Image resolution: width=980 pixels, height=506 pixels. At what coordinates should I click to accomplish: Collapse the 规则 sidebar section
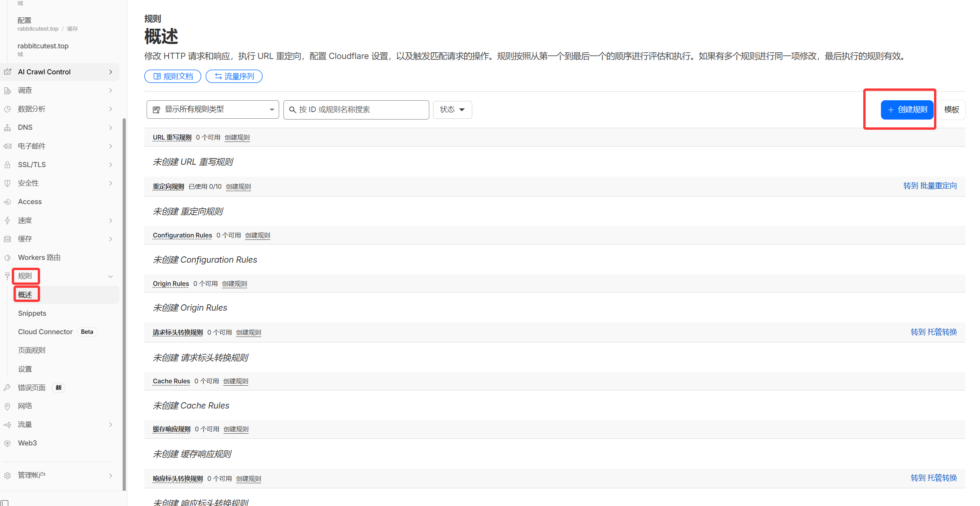point(110,276)
